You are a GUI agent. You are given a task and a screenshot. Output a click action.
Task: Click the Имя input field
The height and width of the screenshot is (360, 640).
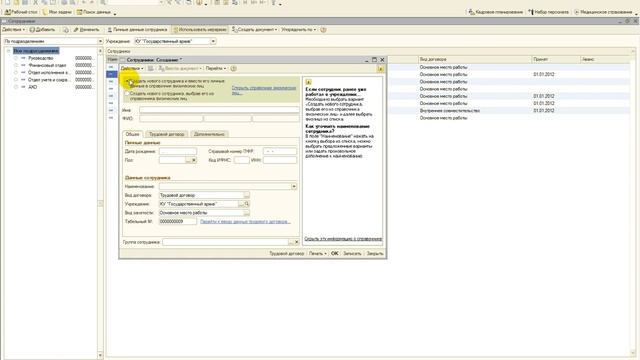(219, 110)
